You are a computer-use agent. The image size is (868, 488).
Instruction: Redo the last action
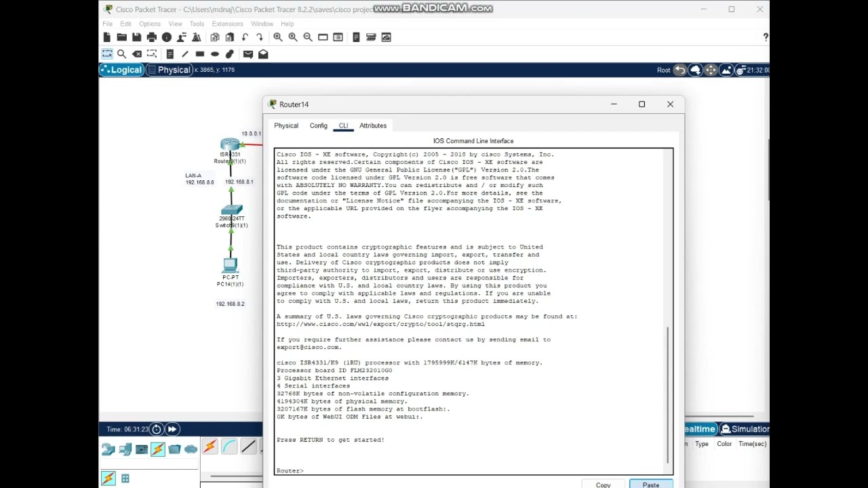[260, 37]
